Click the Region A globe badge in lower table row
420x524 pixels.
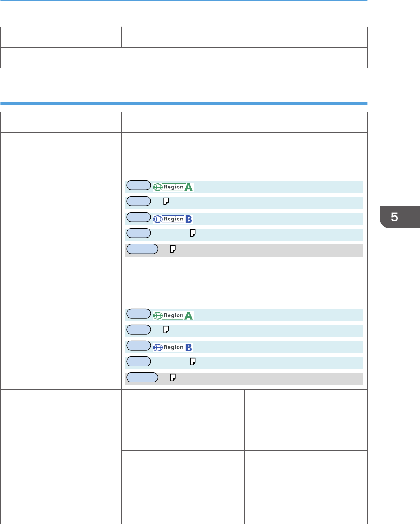pos(173,315)
